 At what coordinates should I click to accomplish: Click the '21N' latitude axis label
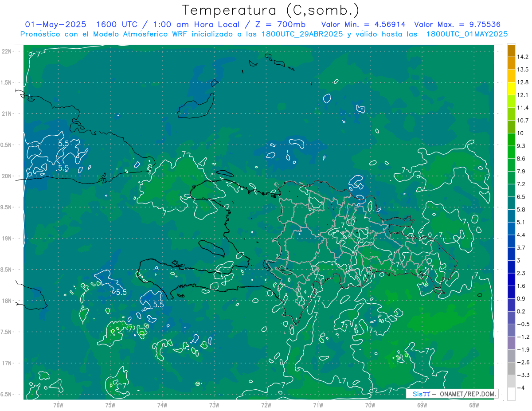click(7, 114)
